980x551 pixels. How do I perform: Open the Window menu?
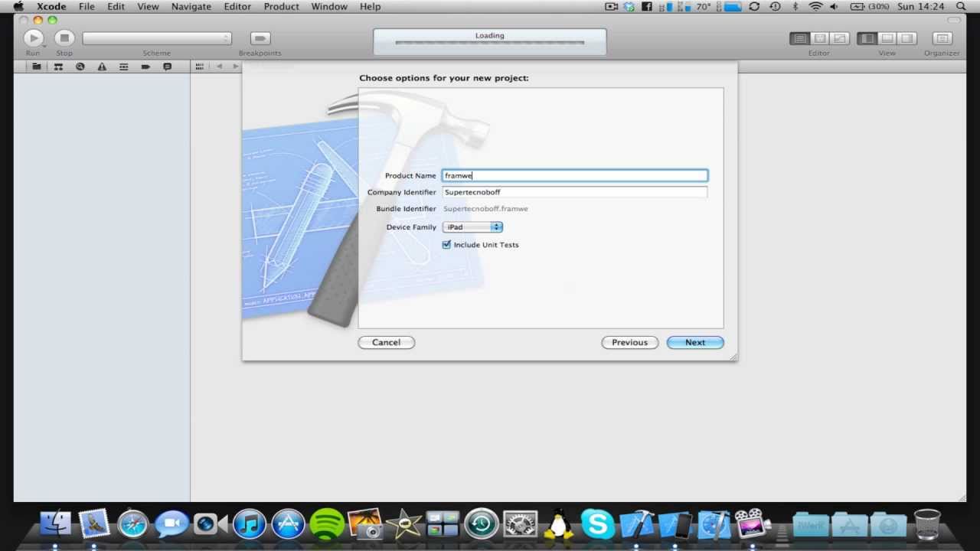[x=329, y=6]
